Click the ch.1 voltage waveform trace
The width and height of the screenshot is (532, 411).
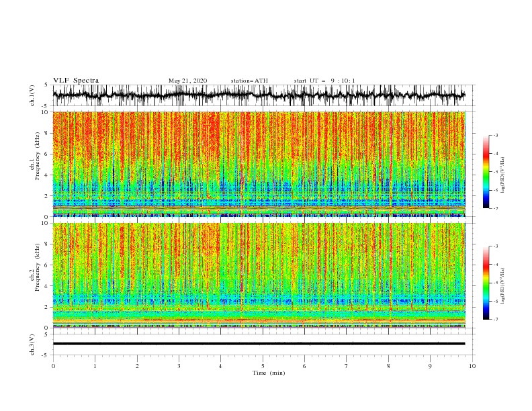[x=259, y=95]
